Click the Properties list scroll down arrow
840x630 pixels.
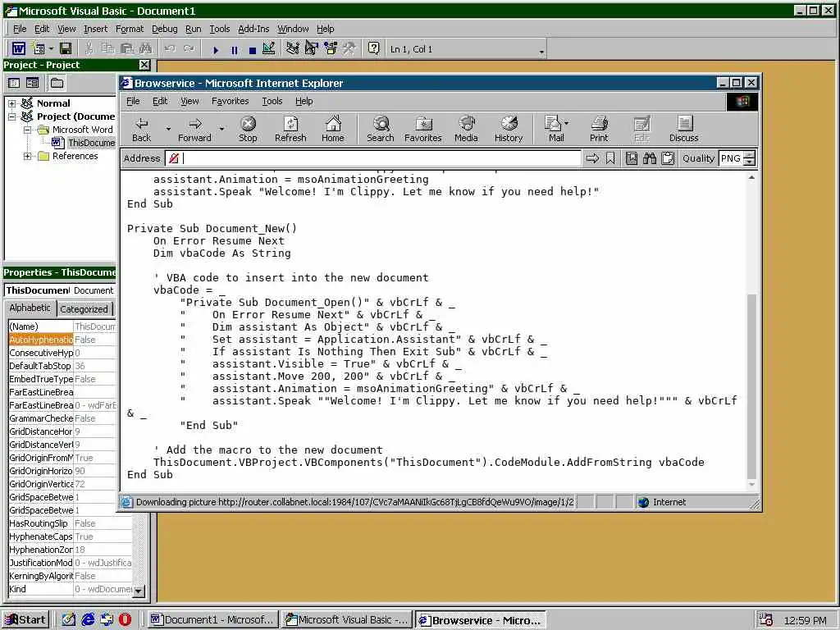click(139, 591)
